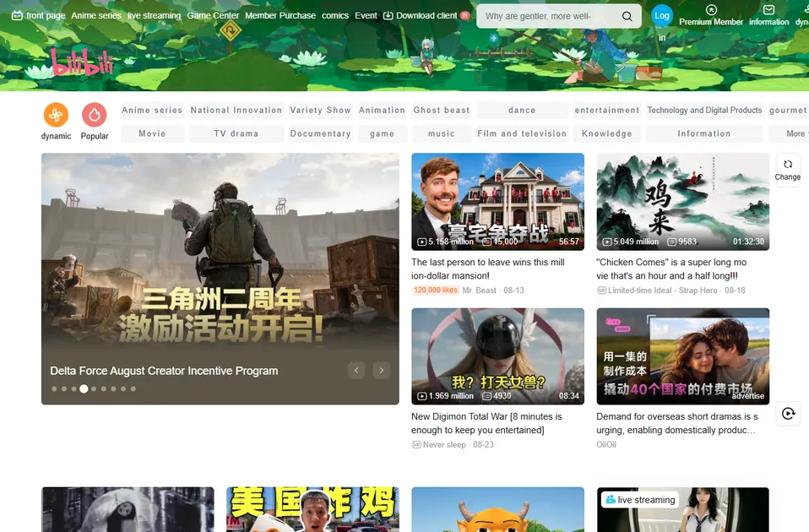Click the Log in avatar button

[x=662, y=16]
